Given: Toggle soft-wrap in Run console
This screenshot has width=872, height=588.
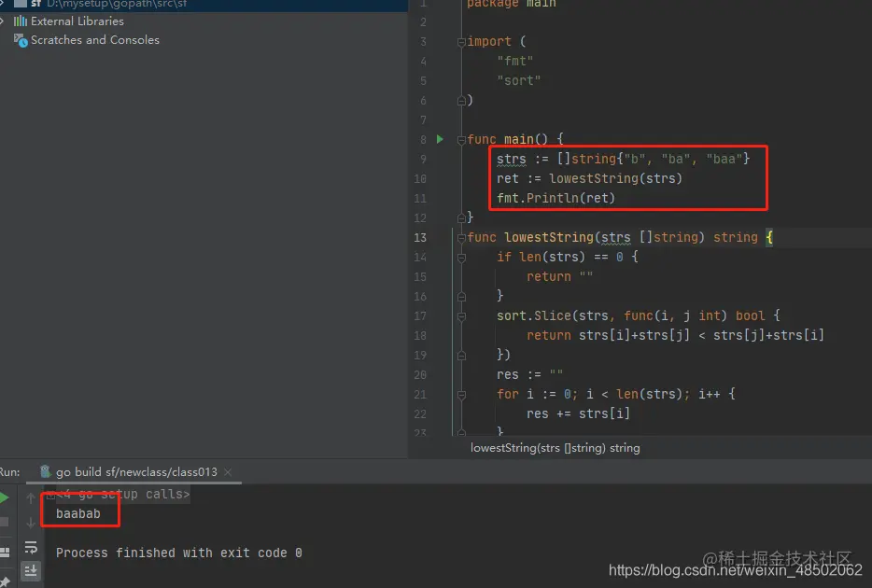Looking at the screenshot, I should click(x=31, y=548).
